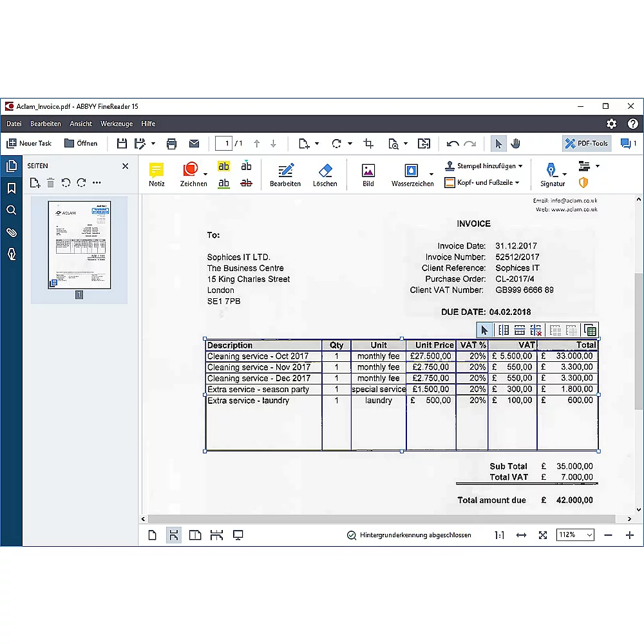The width and height of the screenshot is (644, 644).
Task: Open the Werkzeuge menu
Action: point(117,124)
